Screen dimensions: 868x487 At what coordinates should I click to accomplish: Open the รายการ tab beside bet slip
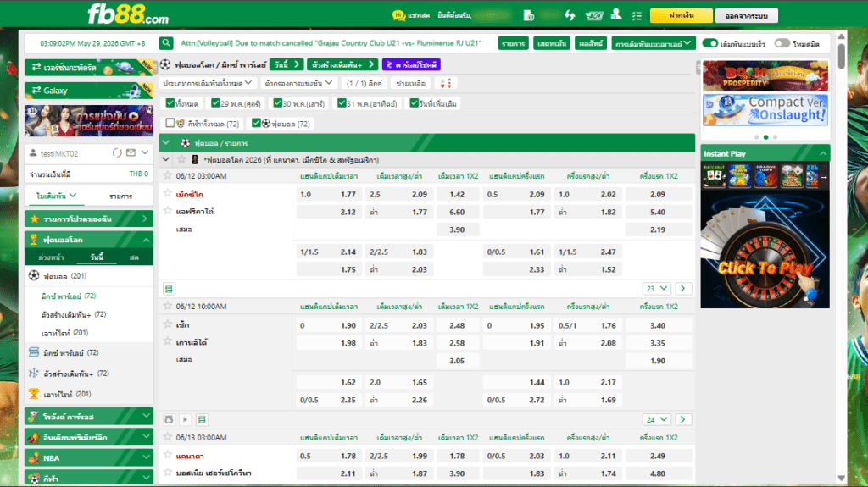point(120,196)
